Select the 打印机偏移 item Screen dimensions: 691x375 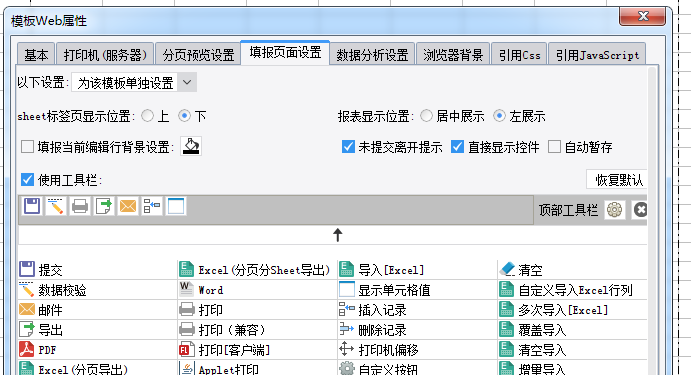tap(379, 350)
